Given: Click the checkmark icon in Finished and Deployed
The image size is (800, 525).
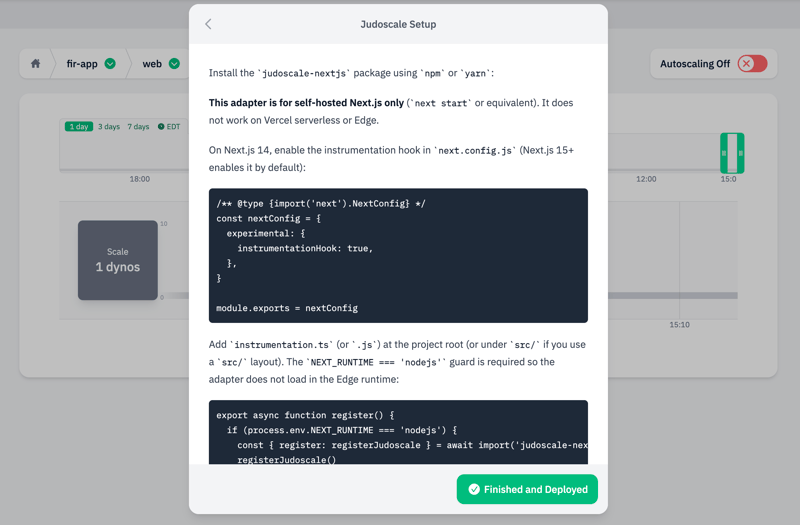Looking at the screenshot, I should click(474, 489).
